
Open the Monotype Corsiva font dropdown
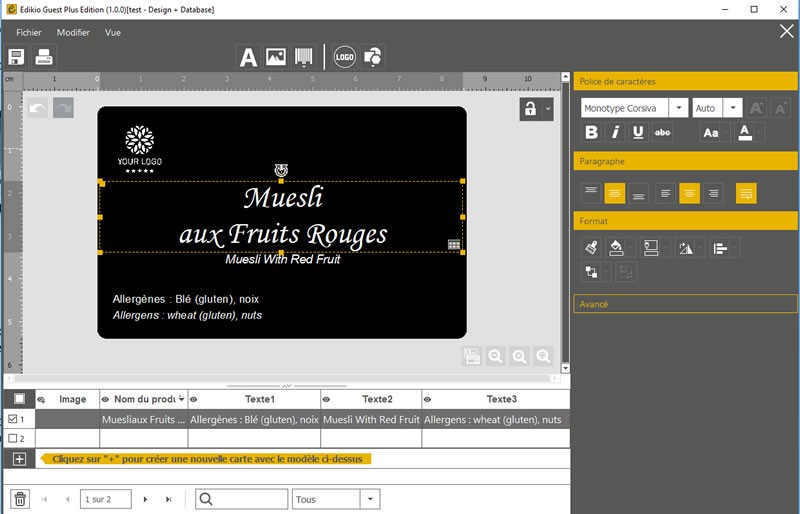coord(679,108)
